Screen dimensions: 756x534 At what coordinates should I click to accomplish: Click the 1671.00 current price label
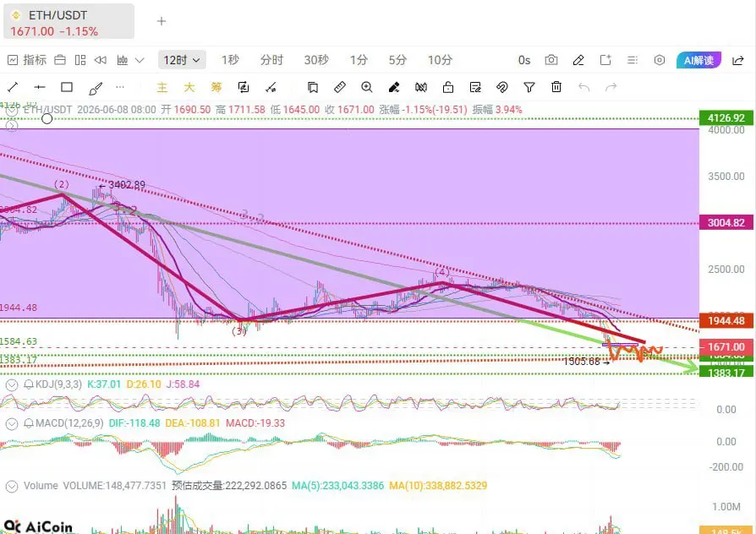click(x=726, y=347)
